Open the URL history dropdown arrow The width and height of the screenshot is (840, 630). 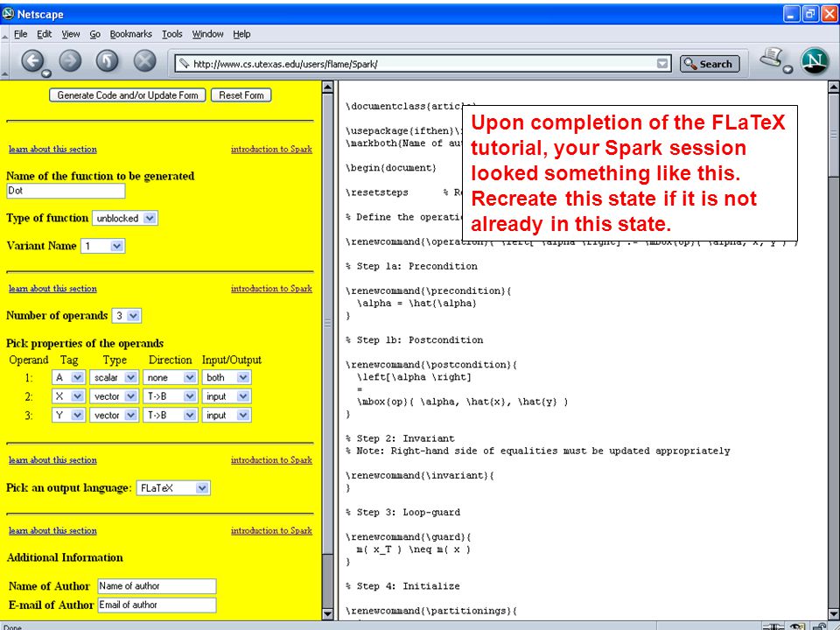coord(662,64)
